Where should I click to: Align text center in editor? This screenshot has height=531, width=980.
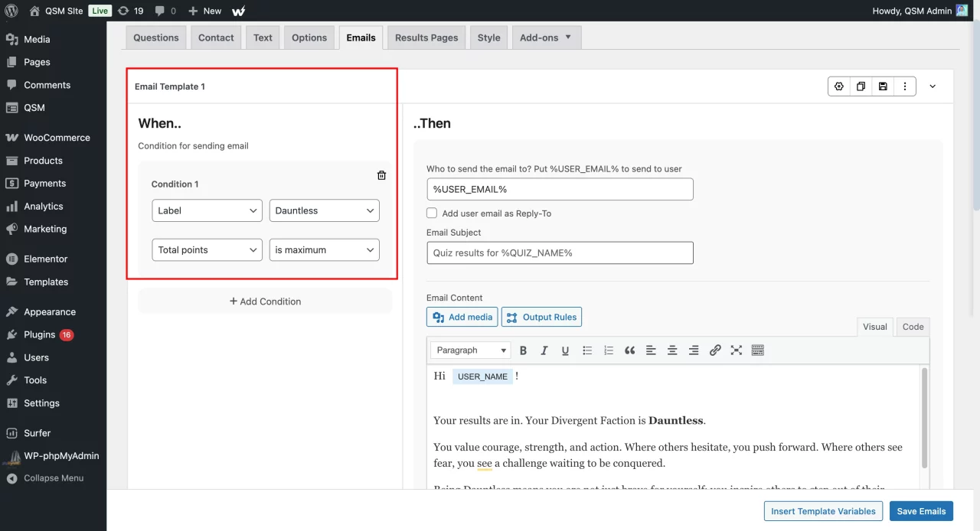pyautogui.click(x=672, y=350)
